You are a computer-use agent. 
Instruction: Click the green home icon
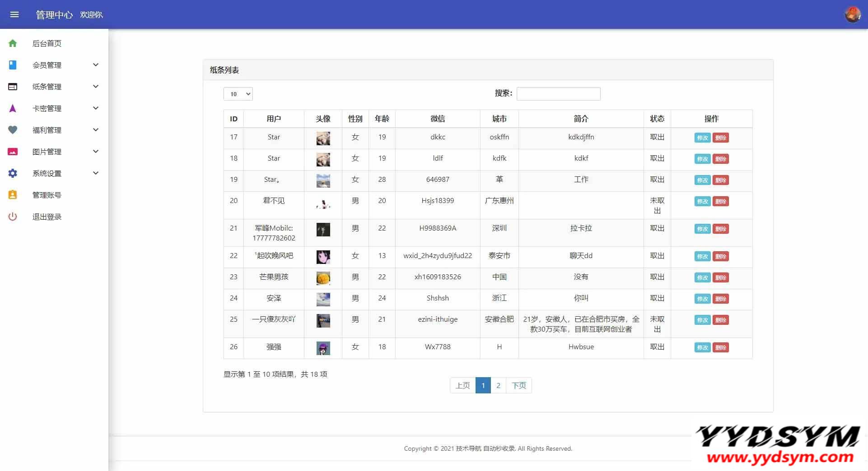(x=13, y=43)
